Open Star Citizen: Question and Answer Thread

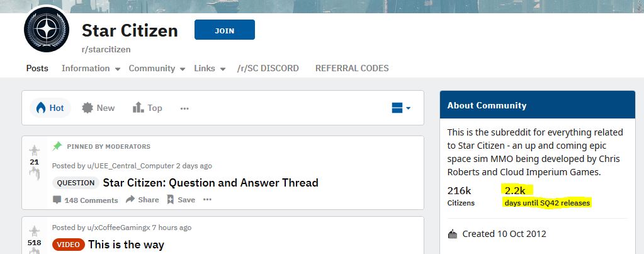pos(211,183)
